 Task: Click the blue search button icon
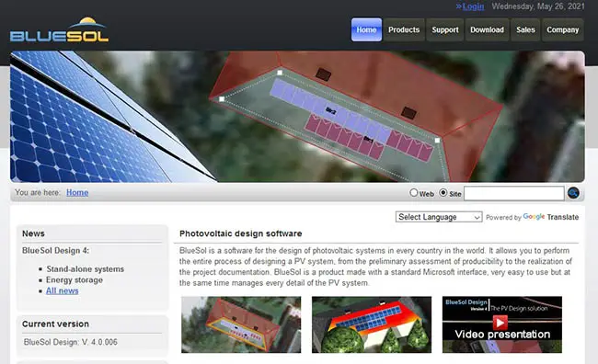(573, 193)
